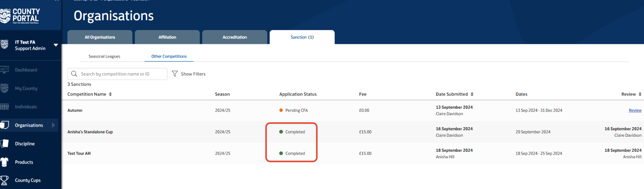Select Anisha's Standalone Cup row name
This screenshot has width=644, height=189.
pyautogui.click(x=90, y=132)
